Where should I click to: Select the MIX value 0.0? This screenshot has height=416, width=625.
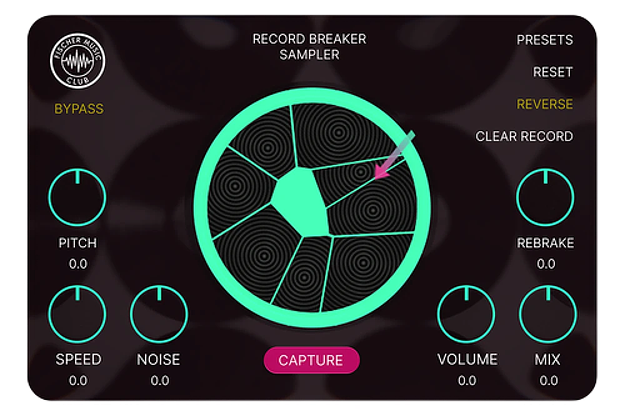[548, 381]
